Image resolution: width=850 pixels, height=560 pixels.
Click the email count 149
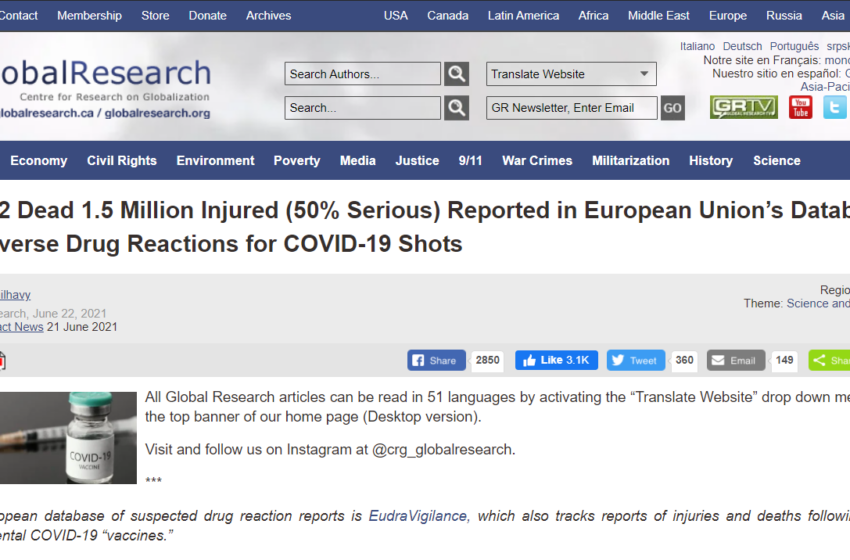point(784,361)
